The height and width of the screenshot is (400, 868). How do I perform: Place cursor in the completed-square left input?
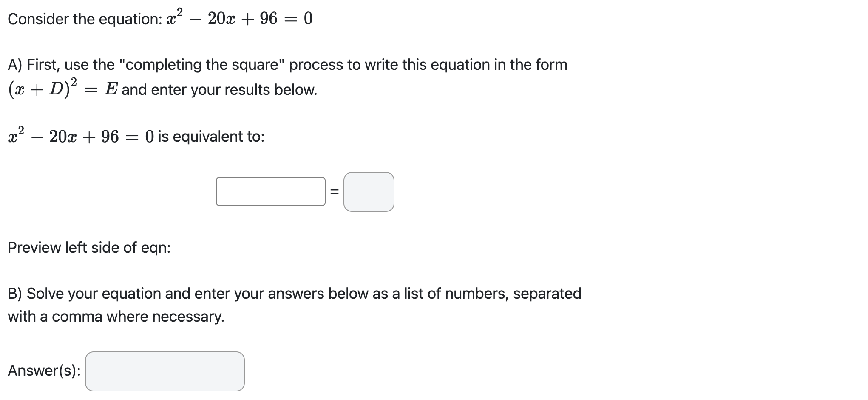click(x=270, y=192)
